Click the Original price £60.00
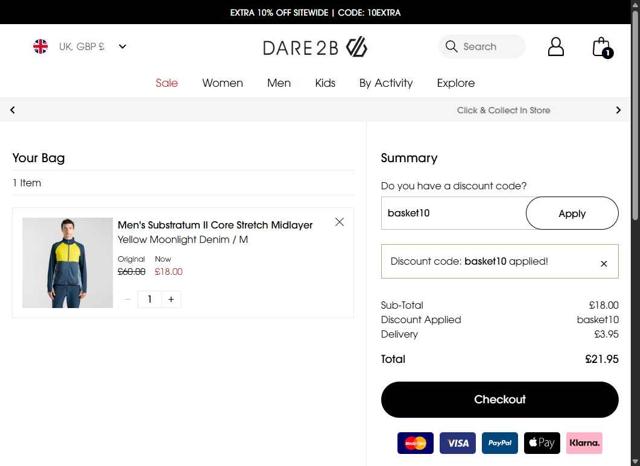This screenshot has width=640, height=466. click(131, 272)
